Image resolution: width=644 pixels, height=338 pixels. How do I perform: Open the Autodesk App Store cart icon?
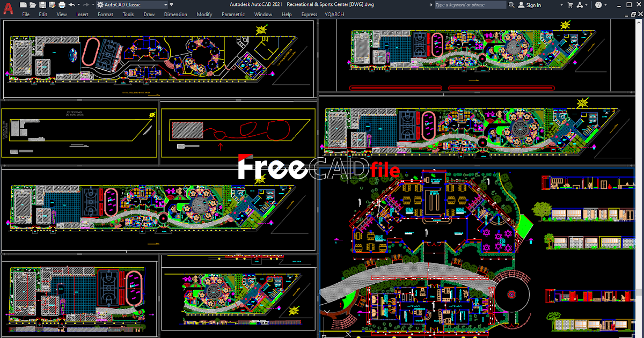coord(570,5)
